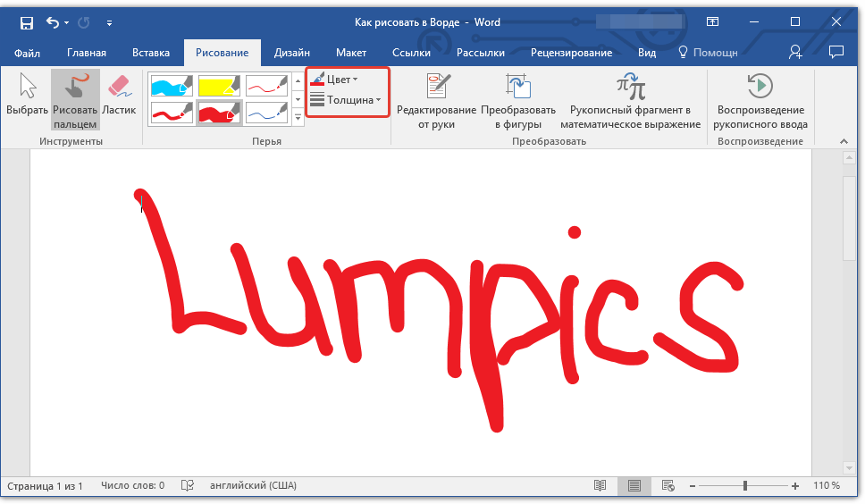The height and width of the screenshot is (504, 865).
Task: Pick the yellow highlighter pen
Action: (219, 86)
